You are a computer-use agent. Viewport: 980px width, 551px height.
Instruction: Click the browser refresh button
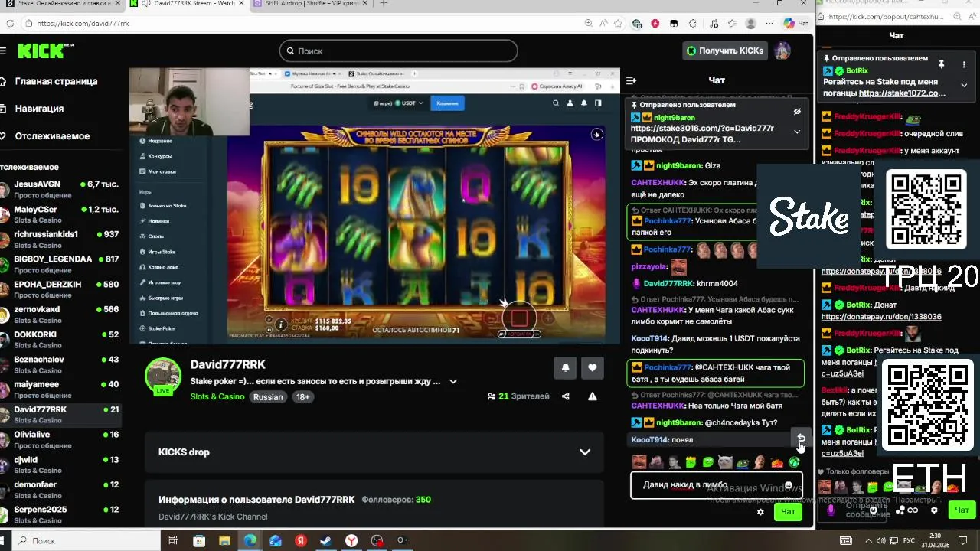tap(9, 24)
